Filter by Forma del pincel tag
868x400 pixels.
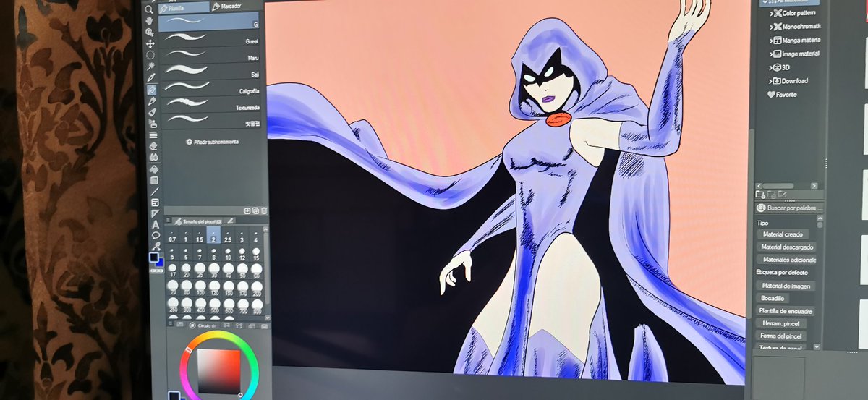click(x=781, y=336)
